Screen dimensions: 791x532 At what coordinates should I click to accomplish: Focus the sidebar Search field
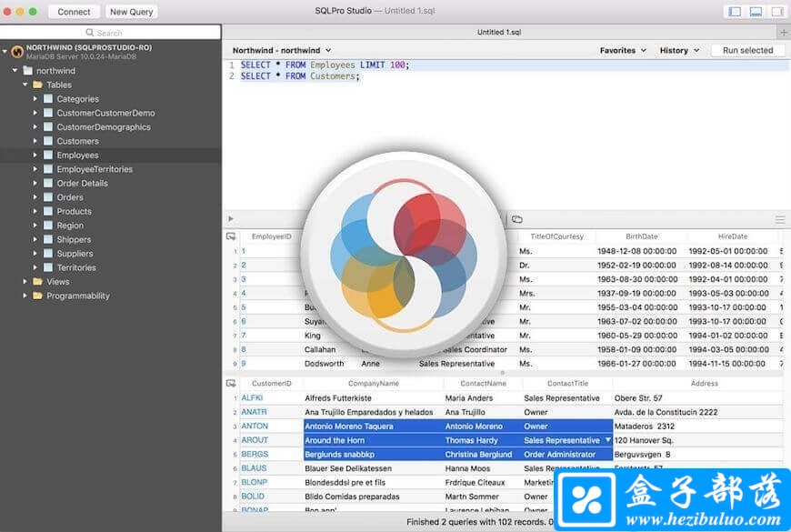point(110,33)
